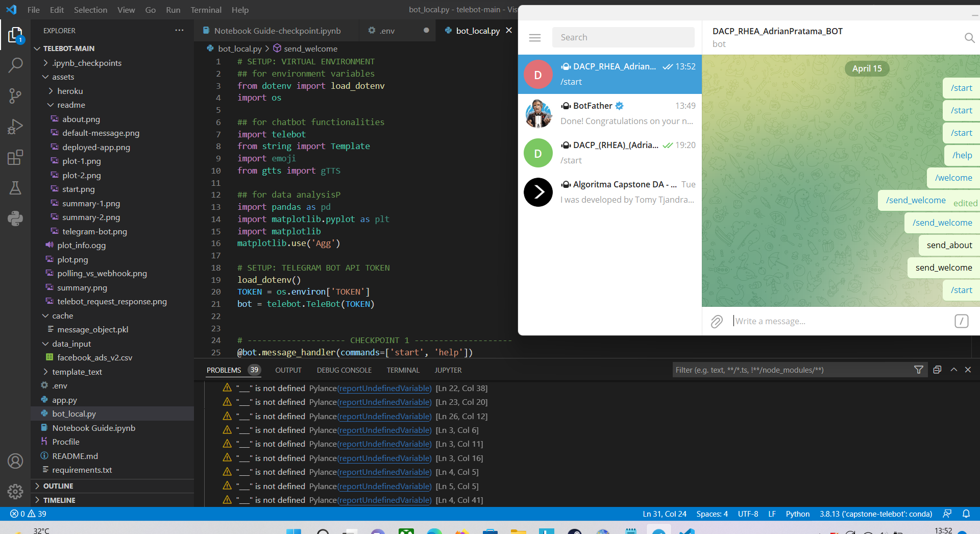Maximize the bottom panel with the chevron

[x=953, y=370]
